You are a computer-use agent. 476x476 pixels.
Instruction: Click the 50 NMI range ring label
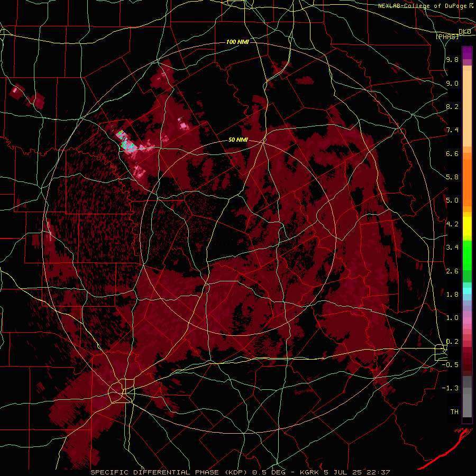pos(238,140)
